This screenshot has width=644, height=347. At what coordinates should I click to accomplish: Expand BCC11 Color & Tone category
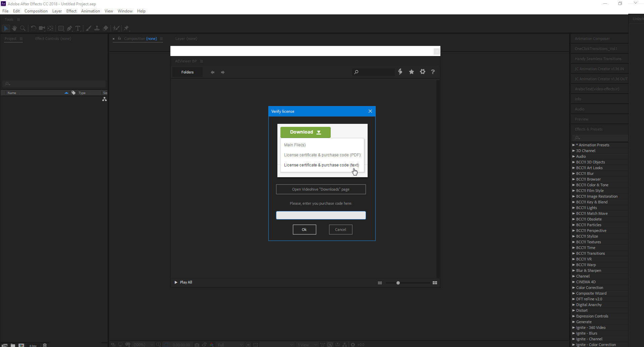[x=574, y=185]
